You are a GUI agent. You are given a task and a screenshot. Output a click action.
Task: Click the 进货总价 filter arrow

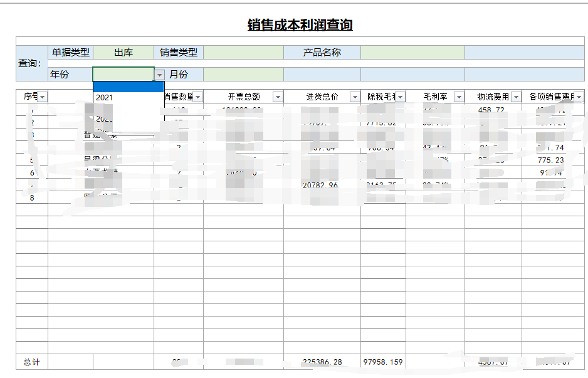pyautogui.click(x=355, y=97)
